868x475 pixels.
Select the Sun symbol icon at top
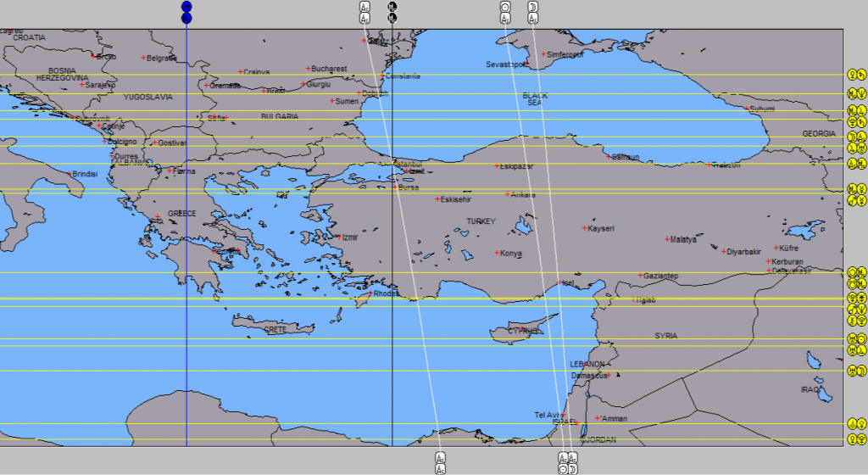pyautogui.click(x=505, y=7)
